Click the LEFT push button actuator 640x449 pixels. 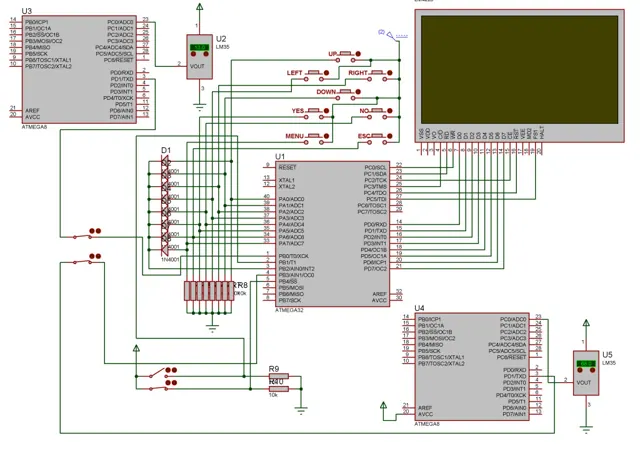(x=313, y=73)
